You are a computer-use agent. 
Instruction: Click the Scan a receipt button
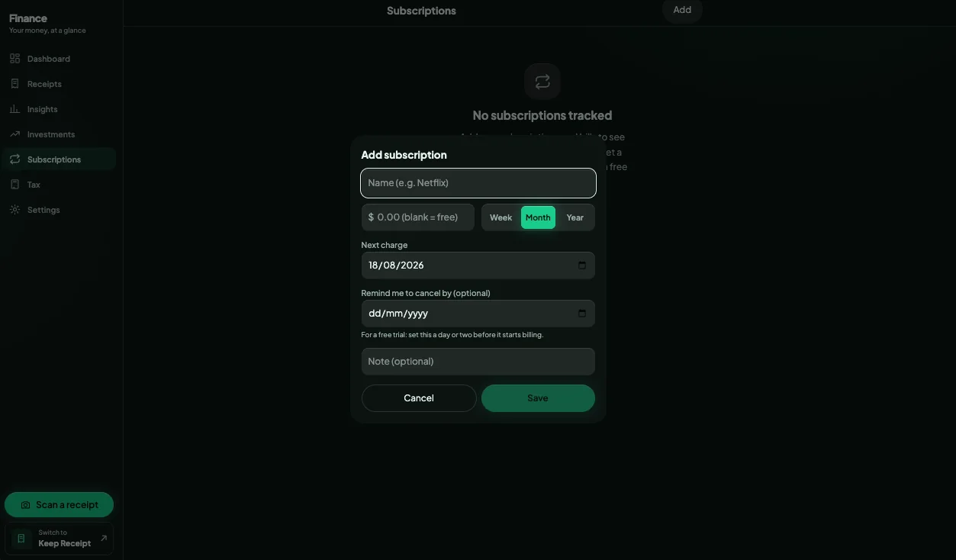coord(59,505)
